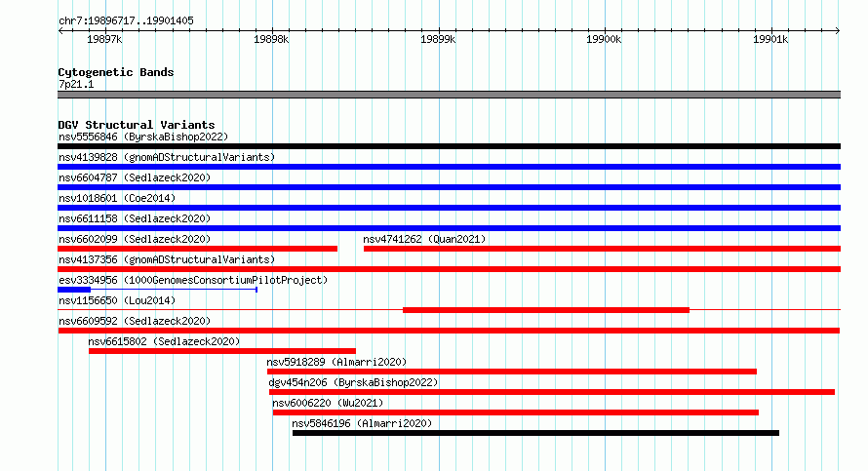The height and width of the screenshot is (471, 868).
Task: Click the nsv6602099 (Sedlazeck2020) label
Action: [x=135, y=239]
